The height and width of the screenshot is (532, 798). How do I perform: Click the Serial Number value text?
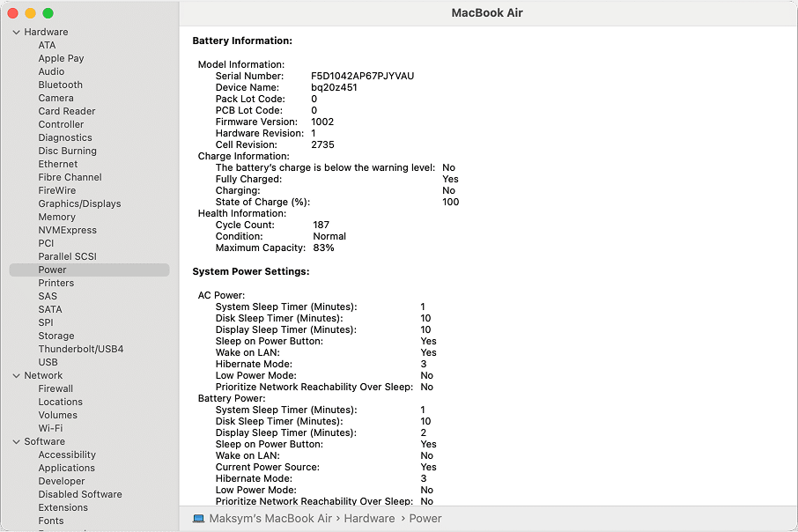click(362, 77)
